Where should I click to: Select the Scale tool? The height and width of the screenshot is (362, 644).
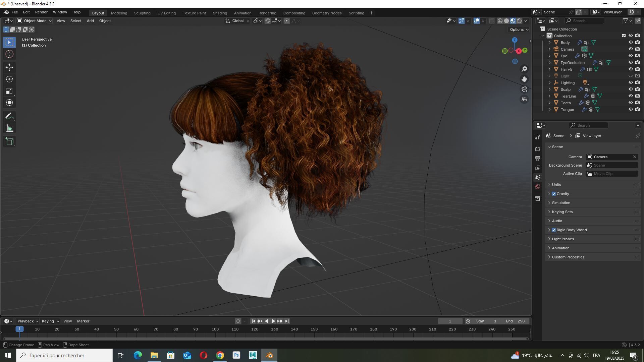tap(9, 91)
